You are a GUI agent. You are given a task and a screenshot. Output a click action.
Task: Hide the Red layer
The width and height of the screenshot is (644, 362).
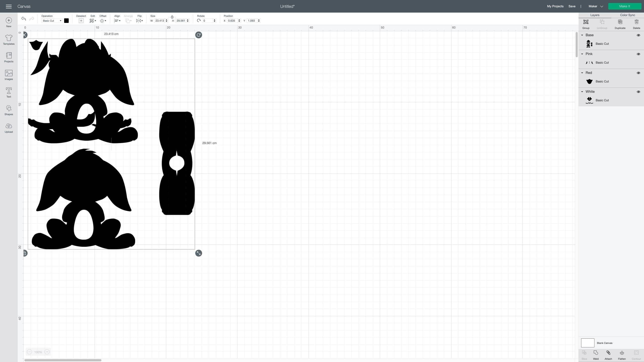[x=638, y=73]
